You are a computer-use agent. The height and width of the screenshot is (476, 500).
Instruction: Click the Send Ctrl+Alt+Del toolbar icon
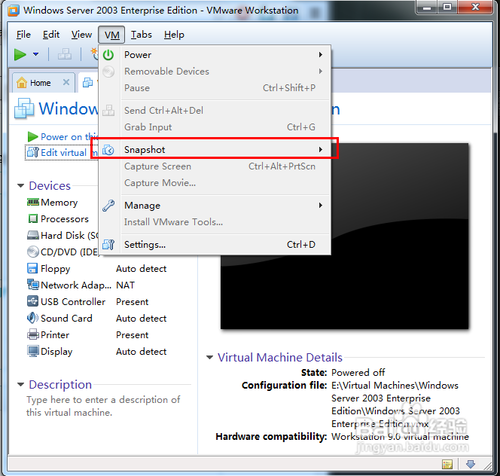tap(65, 54)
